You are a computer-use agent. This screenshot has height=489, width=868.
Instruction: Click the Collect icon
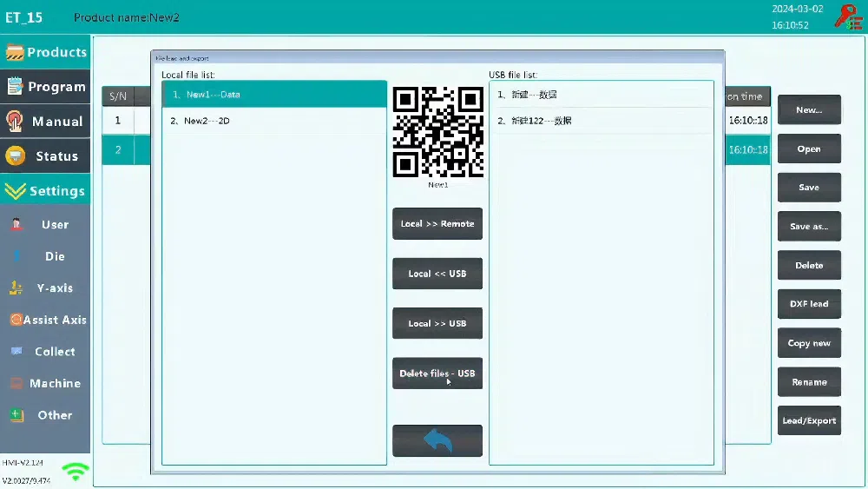(x=16, y=351)
